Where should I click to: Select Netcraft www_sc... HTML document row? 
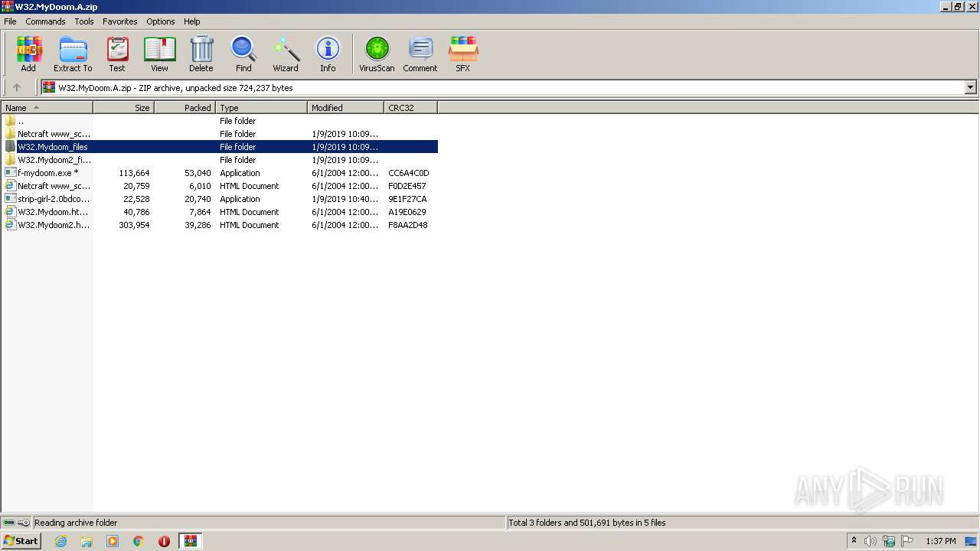(220, 186)
